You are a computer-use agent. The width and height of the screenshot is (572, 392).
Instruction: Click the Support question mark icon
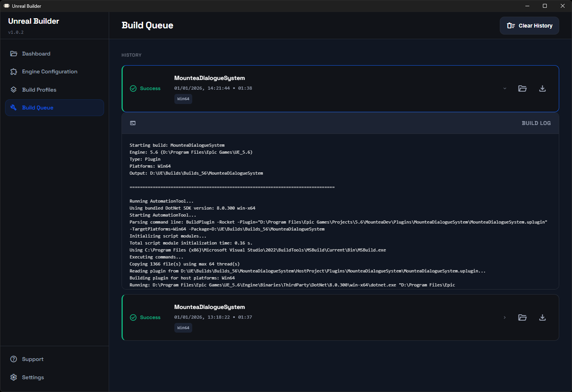14,359
